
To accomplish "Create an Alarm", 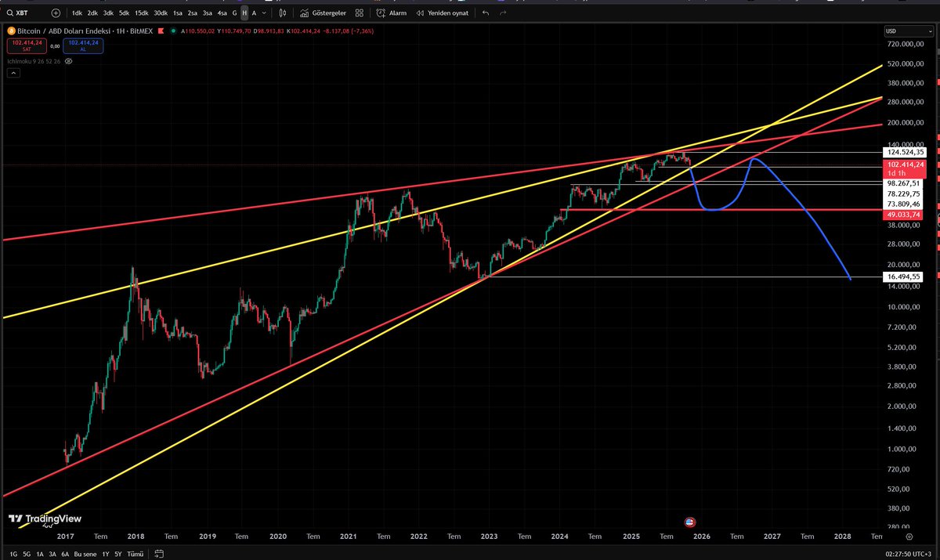I will pos(391,13).
